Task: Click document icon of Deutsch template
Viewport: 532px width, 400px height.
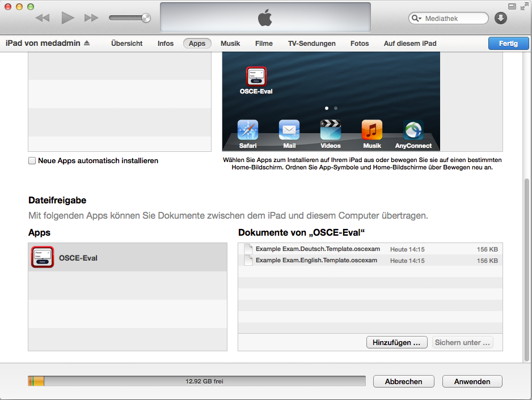Action: [248, 249]
